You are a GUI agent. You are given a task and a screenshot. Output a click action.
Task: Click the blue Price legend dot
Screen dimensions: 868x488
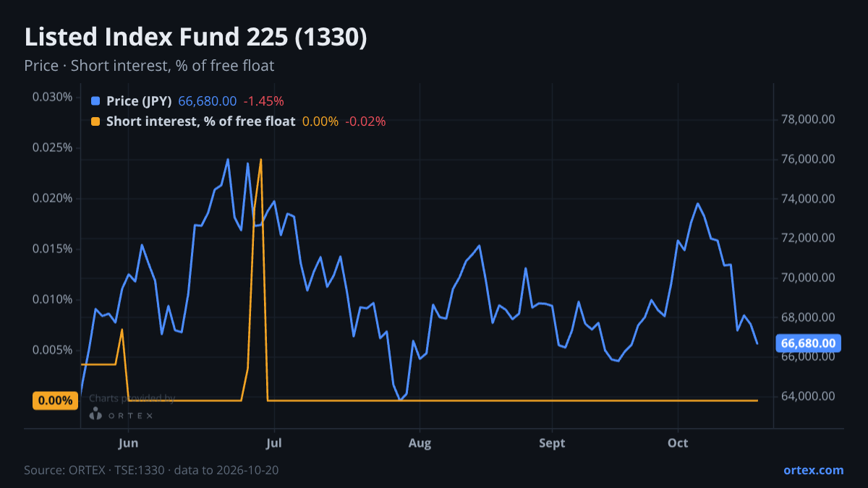point(95,101)
